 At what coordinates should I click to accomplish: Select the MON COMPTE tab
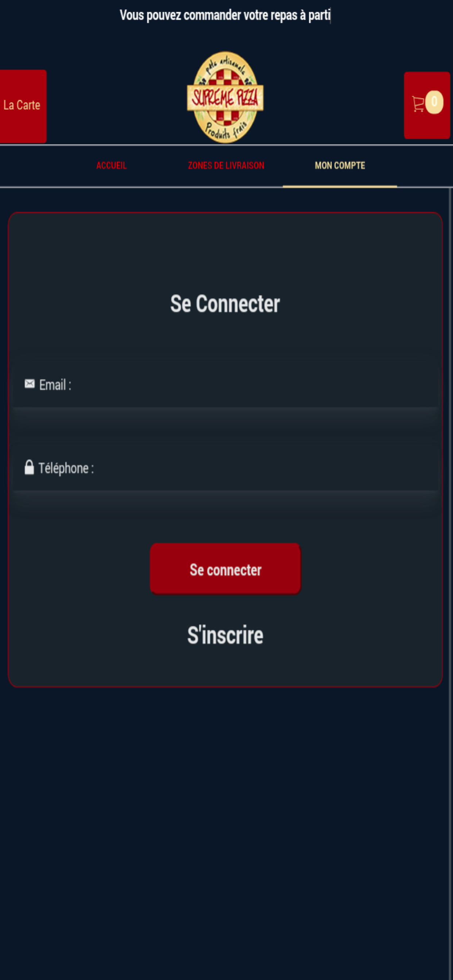point(340,166)
